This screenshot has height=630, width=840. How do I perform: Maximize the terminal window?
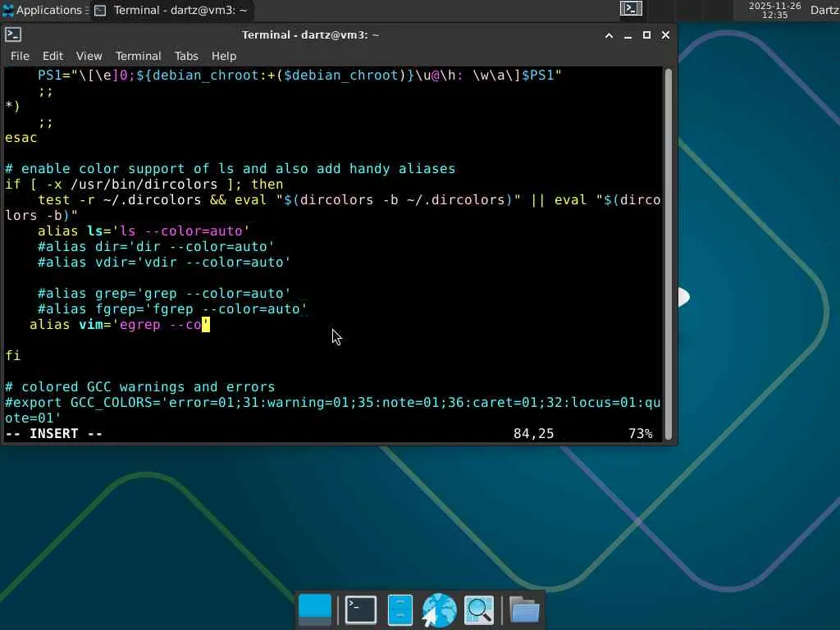click(x=646, y=34)
